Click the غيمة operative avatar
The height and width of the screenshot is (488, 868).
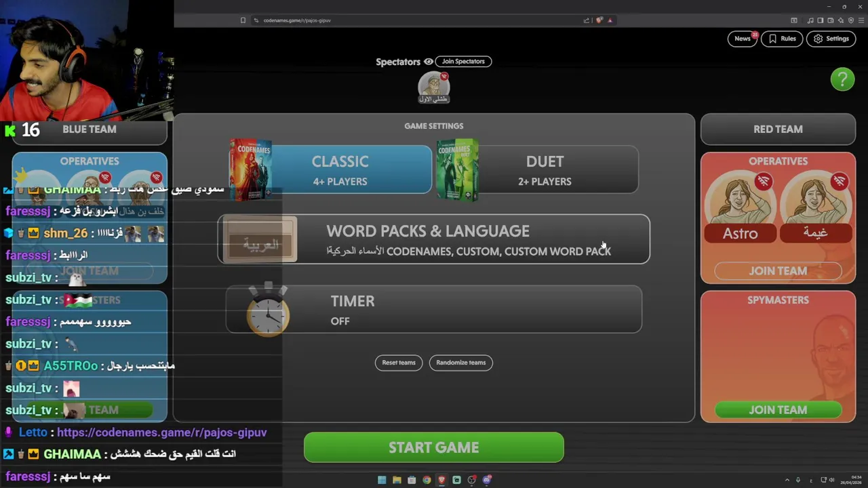pos(815,207)
